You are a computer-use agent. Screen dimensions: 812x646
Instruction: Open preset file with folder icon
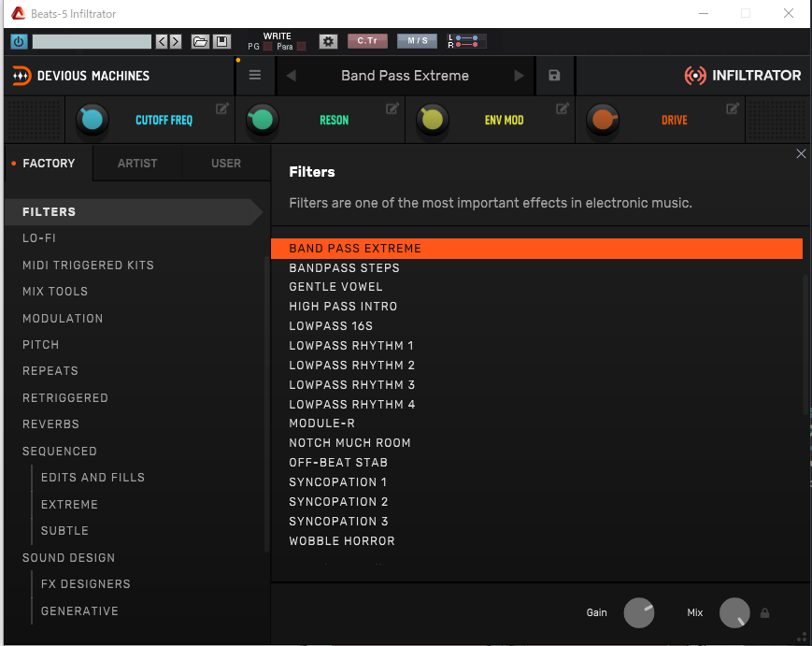click(x=200, y=41)
